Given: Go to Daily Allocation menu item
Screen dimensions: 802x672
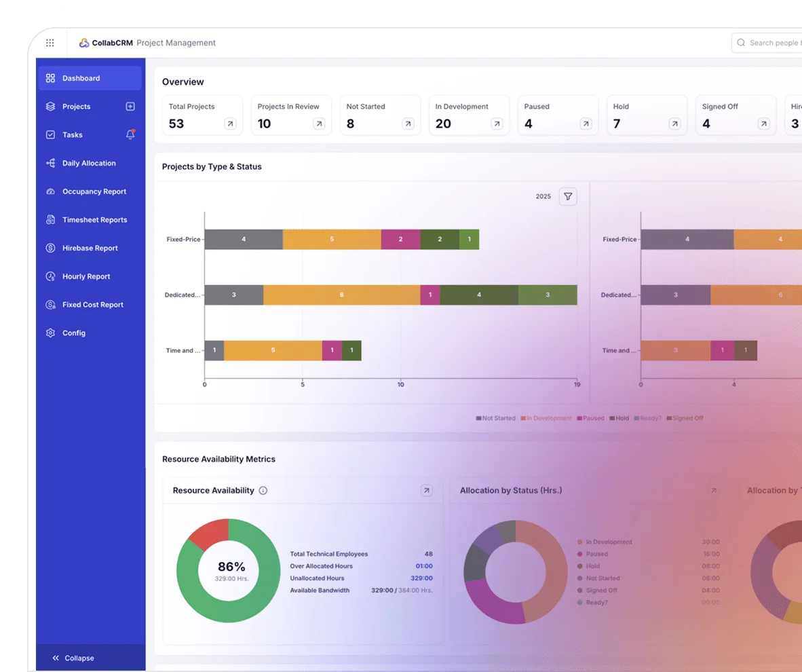Looking at the screenshot, I should [89, 164].
